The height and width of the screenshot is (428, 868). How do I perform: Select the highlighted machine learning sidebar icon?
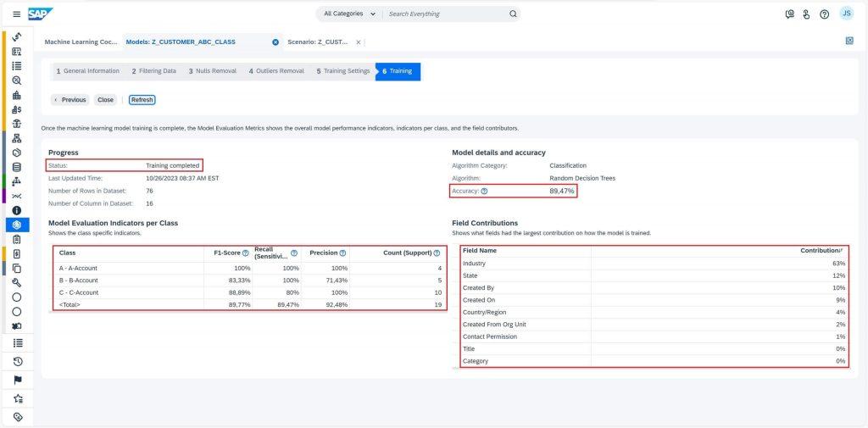[17, 225]
